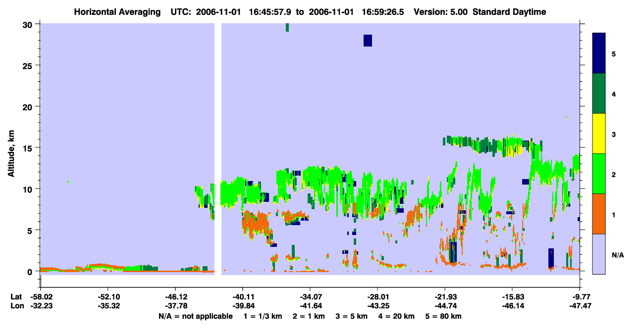Select the dark green colorbar segment labeled 4
The image size is (644, 330).
(599, 94)
